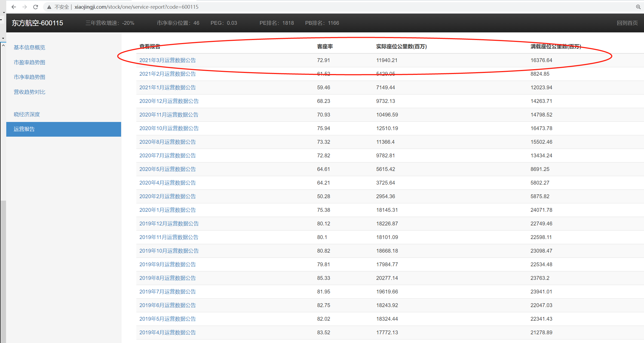Click the browser back arrow
644x343 pixels.
point(14,7)
